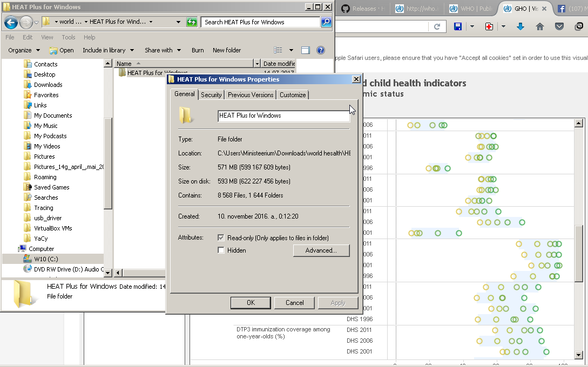Click the Computer icon in navigation tree
Viewport: 588px width, 367px height.
pyautogui.click(x=22, y=249)
